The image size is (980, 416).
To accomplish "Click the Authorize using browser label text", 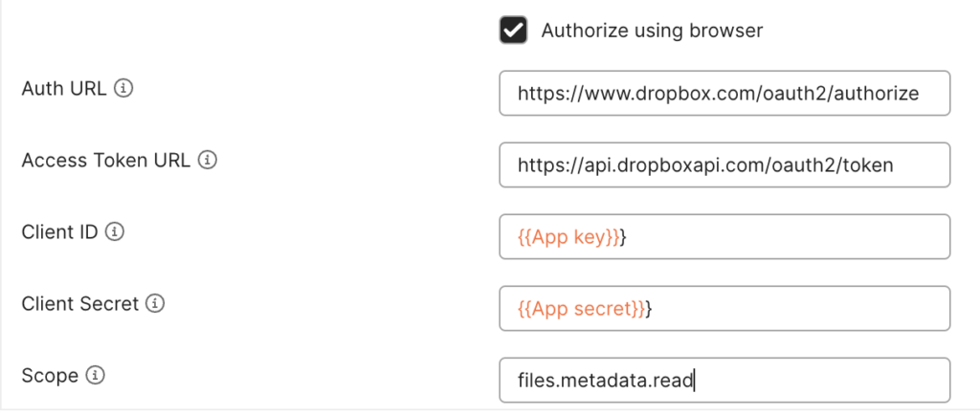I will [652, 31].
